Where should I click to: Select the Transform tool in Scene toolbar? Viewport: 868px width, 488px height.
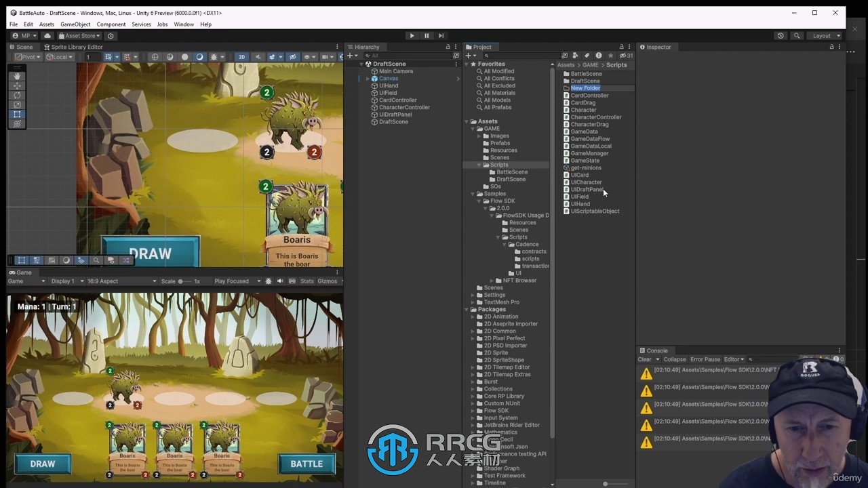pyautogui.click(x=18, y=123)
